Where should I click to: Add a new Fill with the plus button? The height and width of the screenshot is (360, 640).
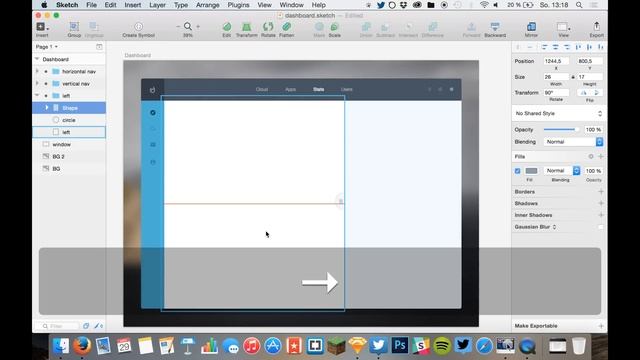[x=600, y=156]
